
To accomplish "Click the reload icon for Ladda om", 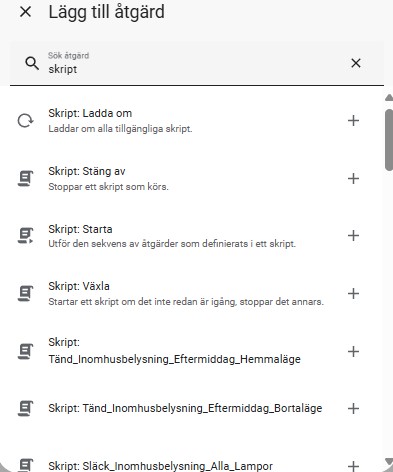I will (x=25, y=121).
